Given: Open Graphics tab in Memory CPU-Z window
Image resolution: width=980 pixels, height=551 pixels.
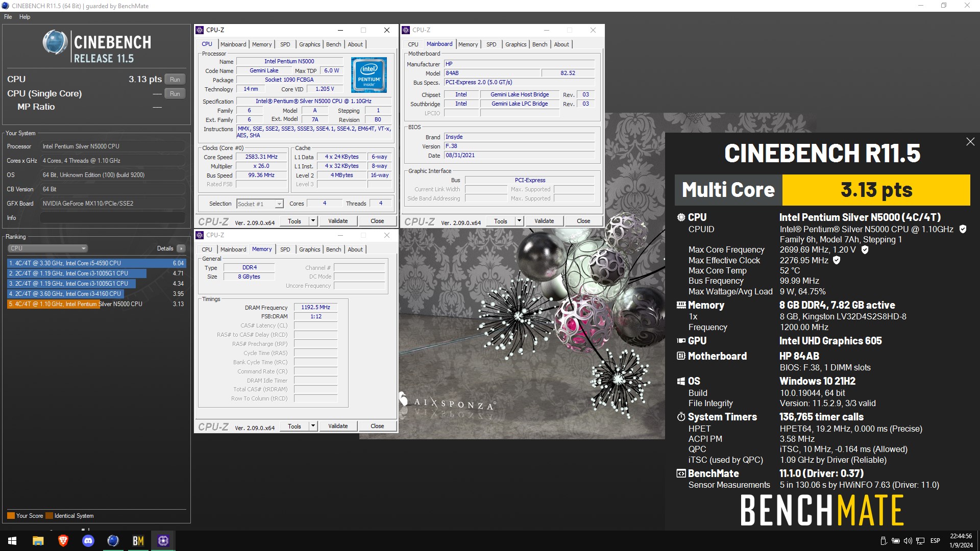Looking at the screenshot, I should click(x=309, y=249).
